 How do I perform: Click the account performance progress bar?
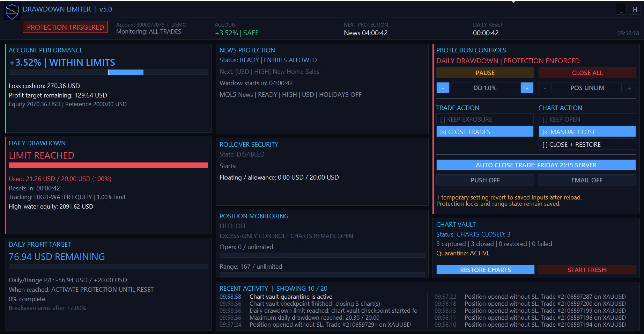coord(108,72)
